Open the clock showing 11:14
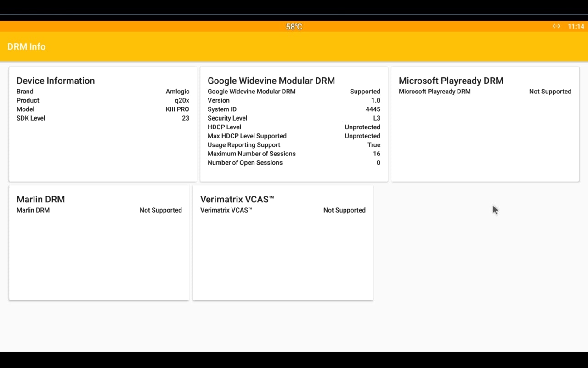The image size is (588, 368). point(576,26)
